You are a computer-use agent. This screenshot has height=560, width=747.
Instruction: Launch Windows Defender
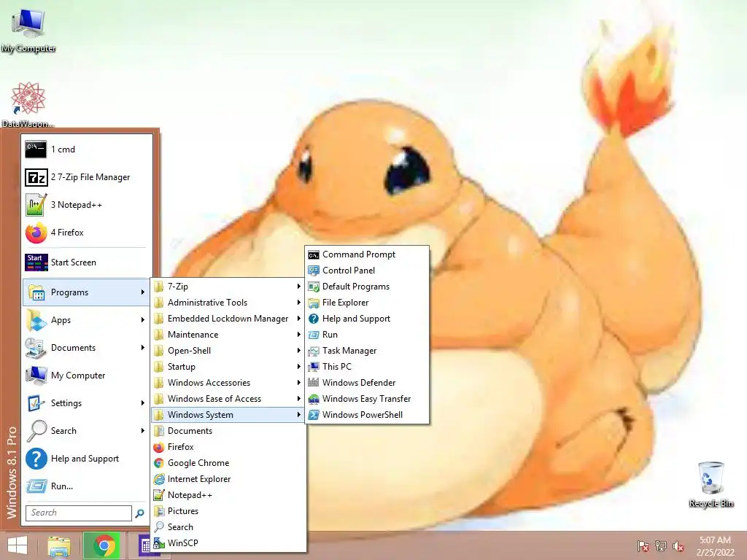367,383
